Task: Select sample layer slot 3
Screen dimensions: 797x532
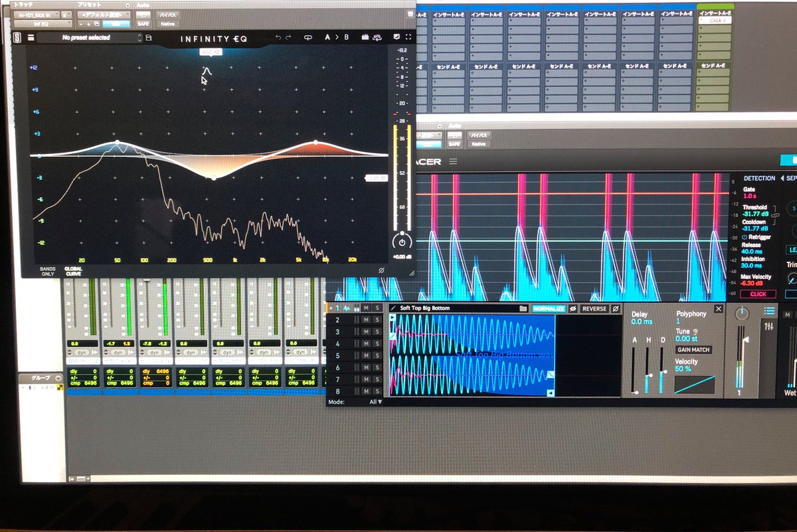Action: click(337, 331)
